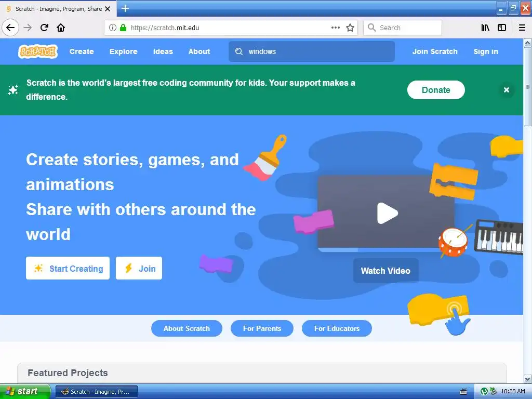Open the Firefox hamburger menu
532x399 pixels.
[522, 28]
